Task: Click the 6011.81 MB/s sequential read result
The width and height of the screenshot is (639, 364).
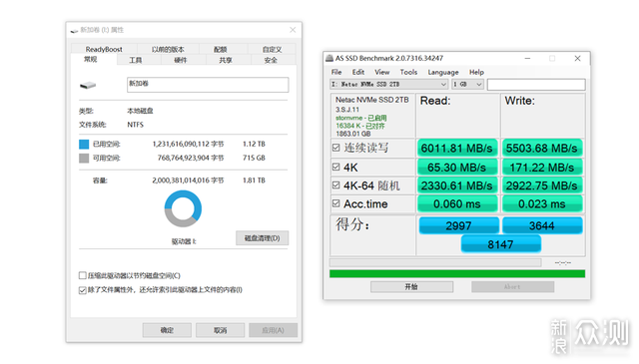Action: (457, 149)
